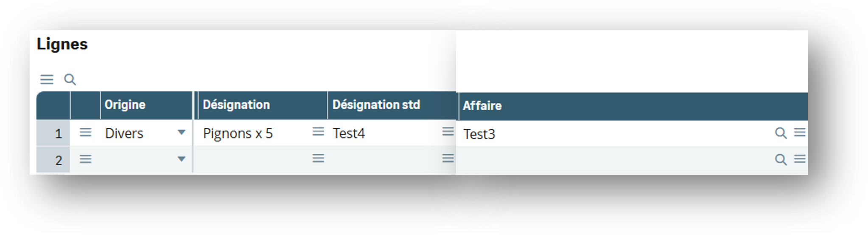Click the search icon under Lignes title
The height and width of the screenshot is (235, 868).
70,79
